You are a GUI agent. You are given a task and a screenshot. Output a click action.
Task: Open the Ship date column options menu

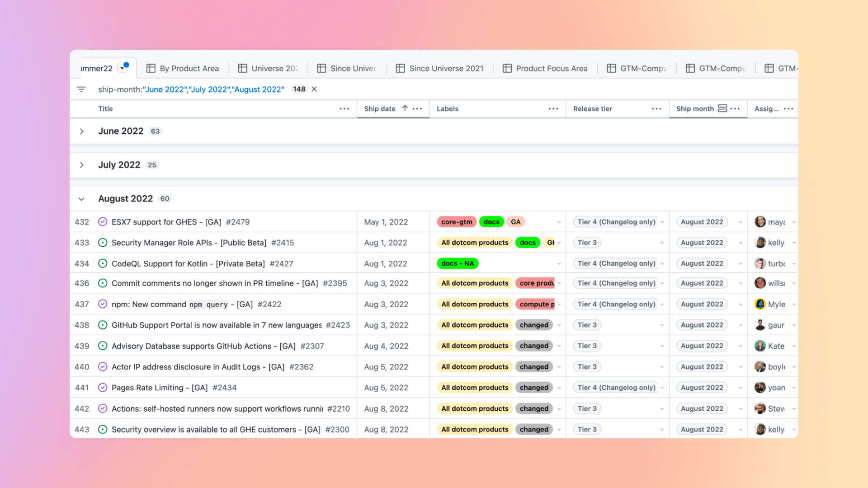pyautogui.click(x=416, y=108)
